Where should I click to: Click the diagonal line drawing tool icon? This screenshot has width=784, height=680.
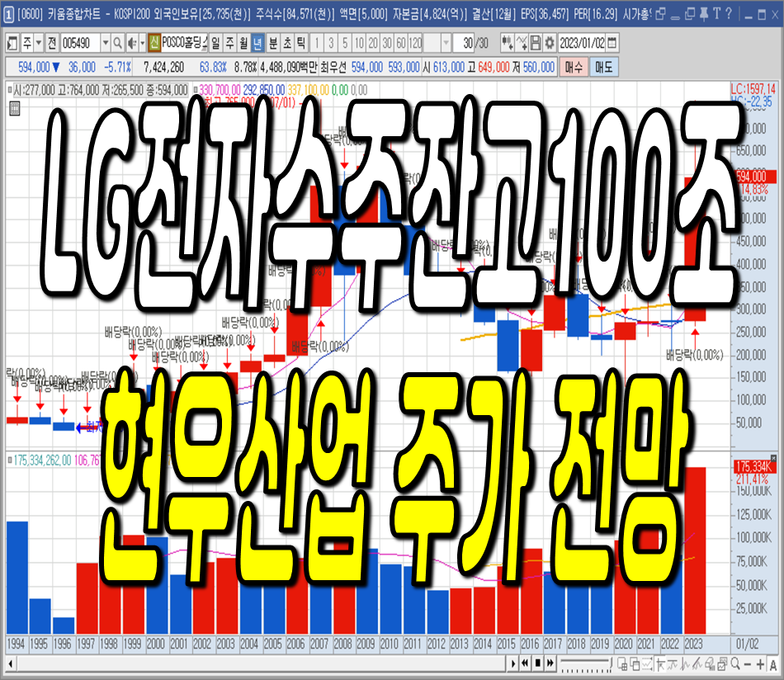[697, 663]
